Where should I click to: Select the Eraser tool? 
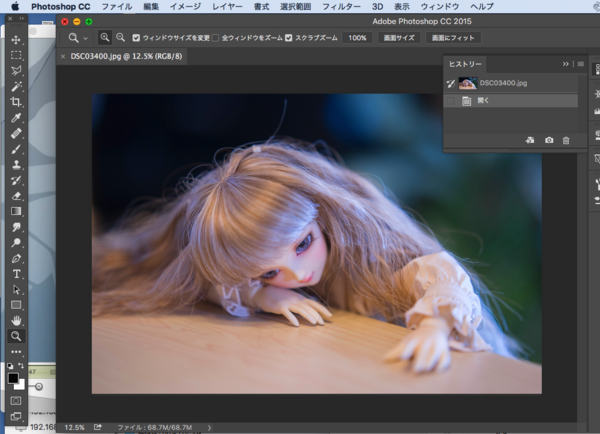coord(16,196)
